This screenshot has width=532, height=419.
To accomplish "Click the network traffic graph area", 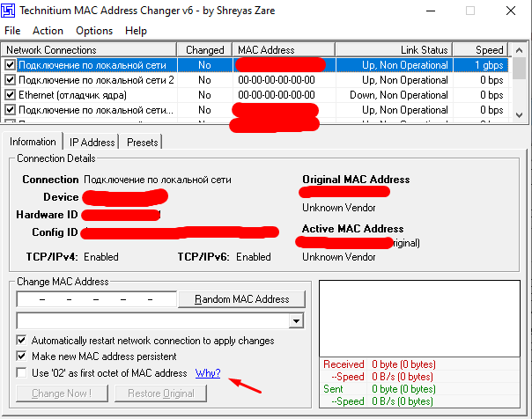I will [419, 319].
